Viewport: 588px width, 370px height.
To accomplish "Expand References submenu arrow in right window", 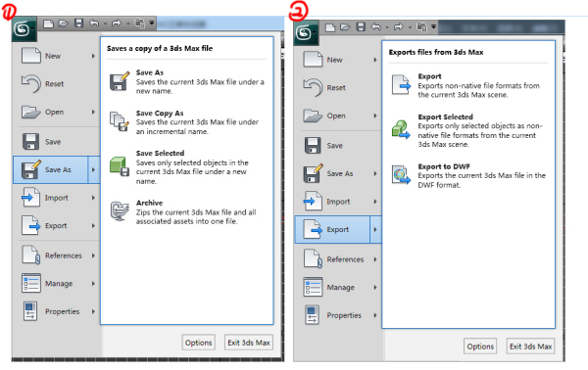I will pos(375,259).
